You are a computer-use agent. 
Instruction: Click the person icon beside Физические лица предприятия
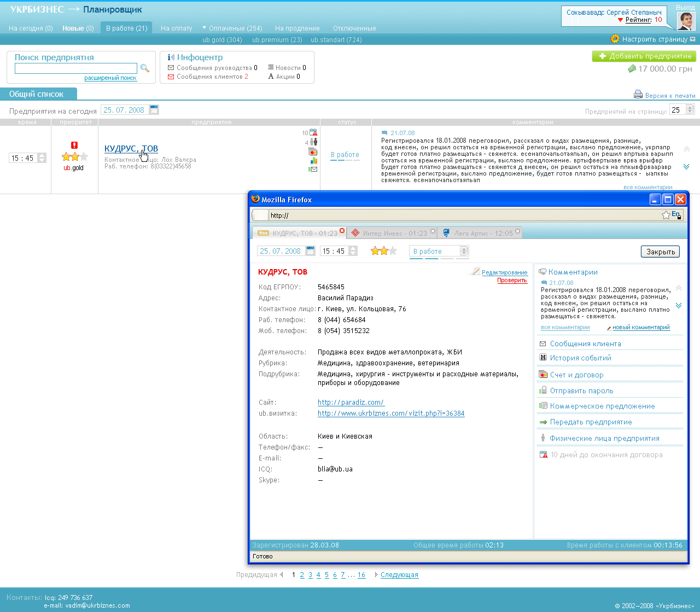(x=543, y=438)
